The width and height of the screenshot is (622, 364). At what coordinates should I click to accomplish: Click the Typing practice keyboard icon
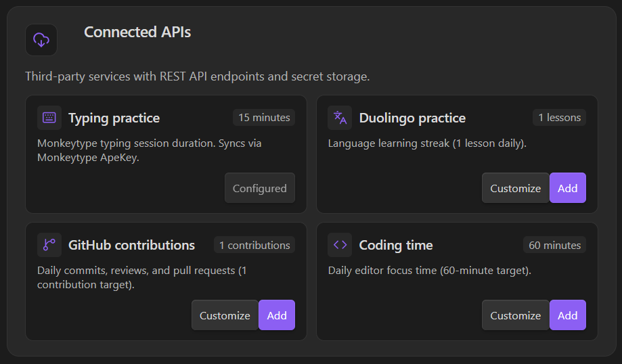(49, 118)
